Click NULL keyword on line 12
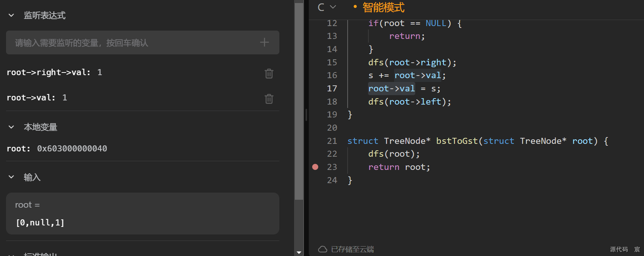 pos(436,23)
